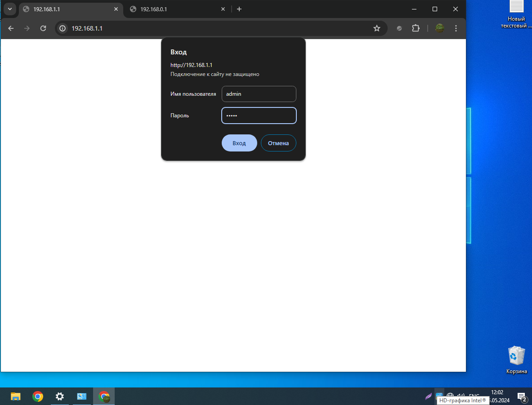Bookmark this page with the star icon
This screenshot has width=532, height=405.
[x=377, y=28]
